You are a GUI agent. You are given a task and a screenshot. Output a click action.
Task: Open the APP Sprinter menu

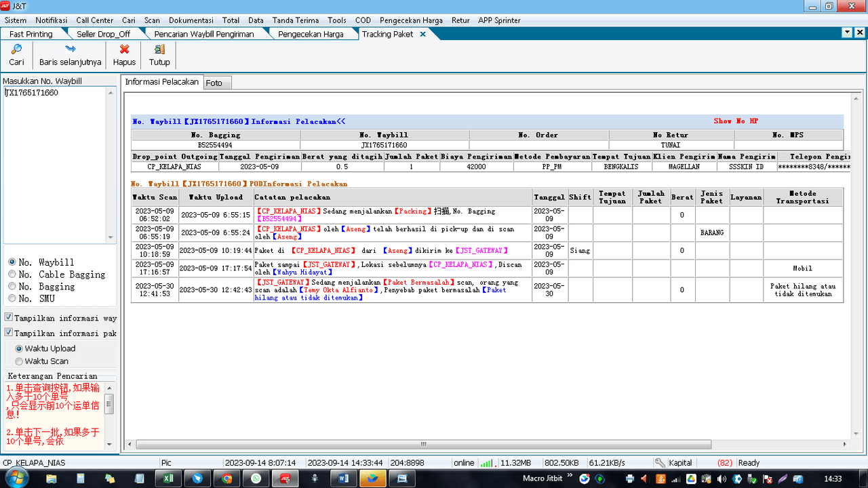pyautogui.click(x=499, y=20)
